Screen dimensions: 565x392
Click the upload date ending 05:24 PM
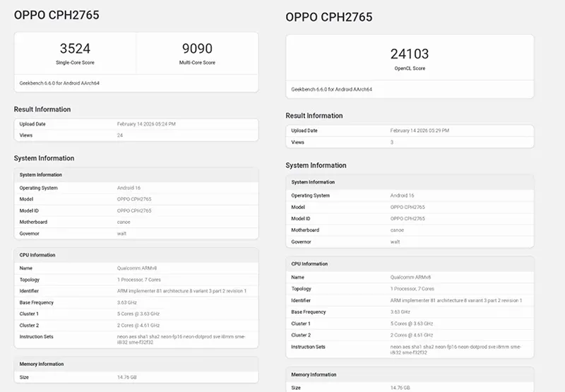pos(146,124)
